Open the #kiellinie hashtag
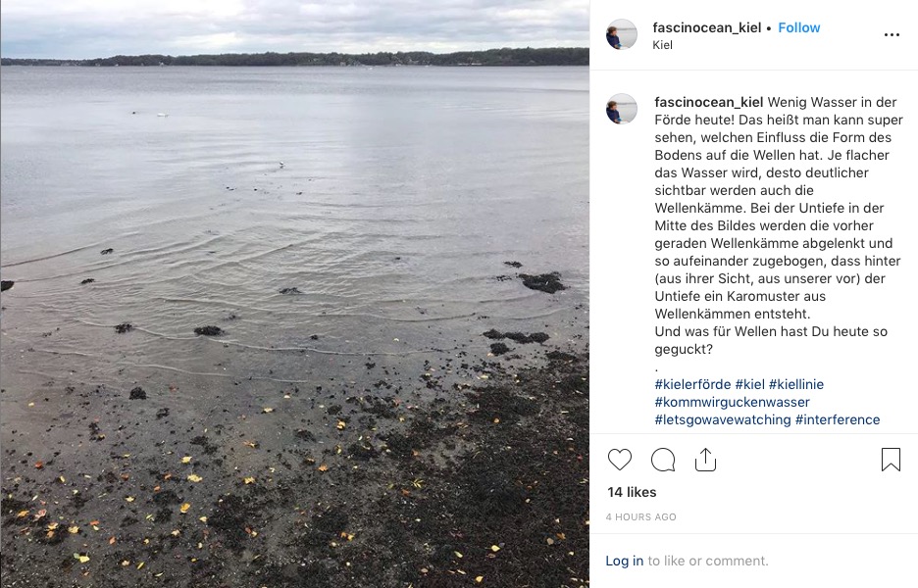This screenshot has width=918, height=588. [x=796, y=384]
